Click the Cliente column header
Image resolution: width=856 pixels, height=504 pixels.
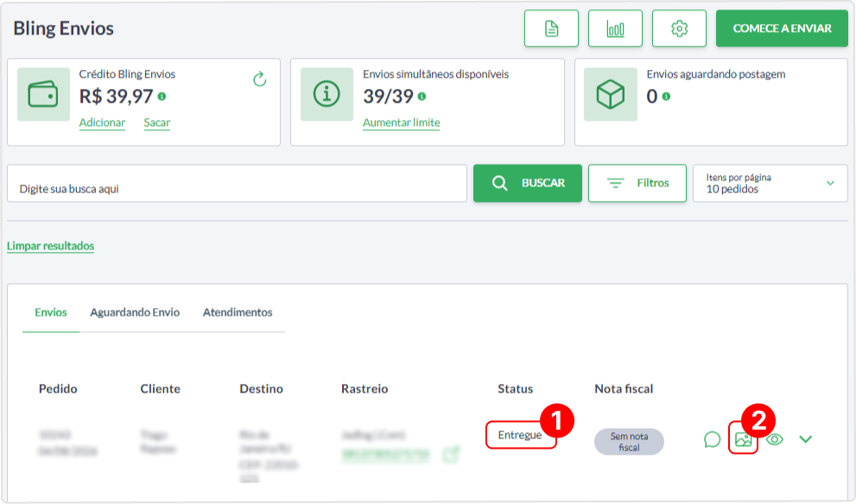click(160, 389)
